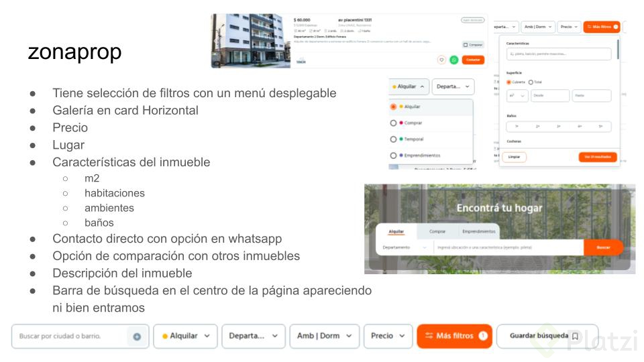The height and width of the screenshot is (362, 644).
Task: Click Características text input in filter panel
Action: [x=559, y=54]
